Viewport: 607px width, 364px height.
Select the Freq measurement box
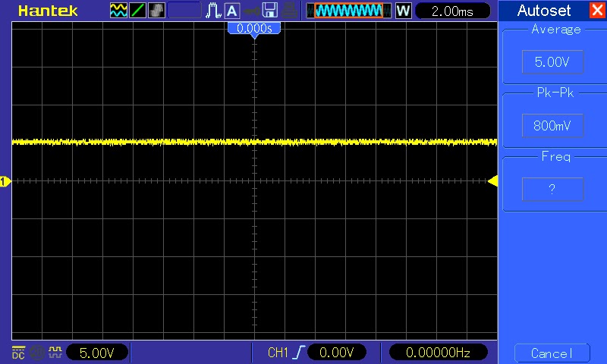[552, 189]
